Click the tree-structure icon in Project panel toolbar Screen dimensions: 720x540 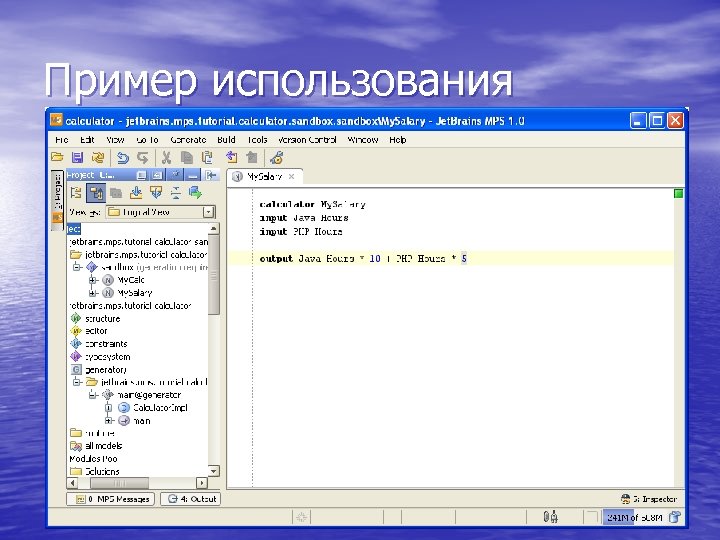[76, 192]
